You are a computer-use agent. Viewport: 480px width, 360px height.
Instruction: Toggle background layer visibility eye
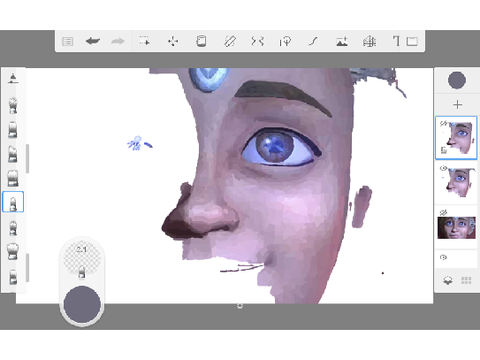pyautogui.click(x=443, y=257)
